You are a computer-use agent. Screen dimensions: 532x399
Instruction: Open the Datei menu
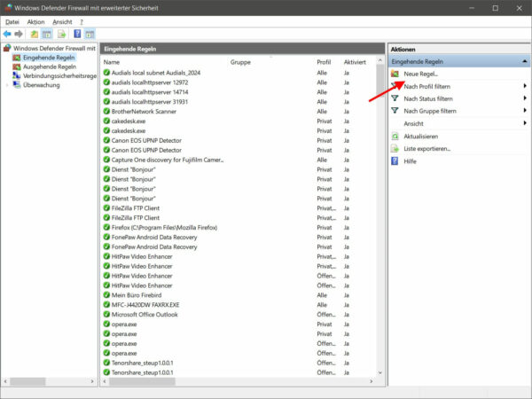point(12,22)
